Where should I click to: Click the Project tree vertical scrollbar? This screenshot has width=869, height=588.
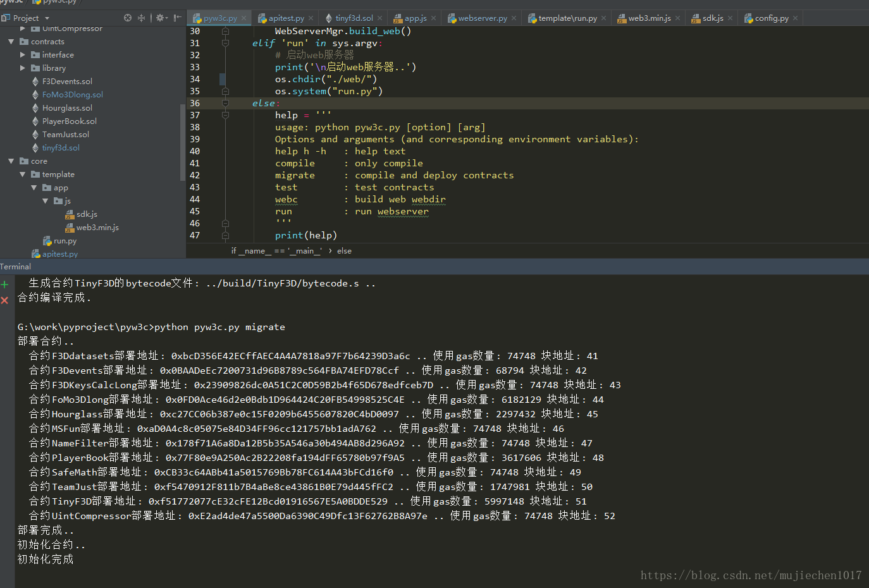[183, 142]
